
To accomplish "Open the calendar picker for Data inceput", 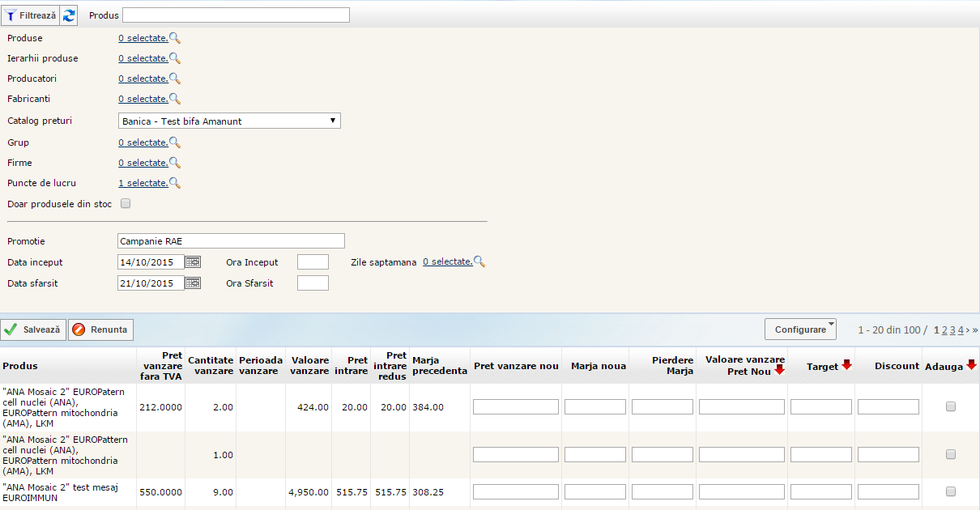I will click(x=193, y=261).
